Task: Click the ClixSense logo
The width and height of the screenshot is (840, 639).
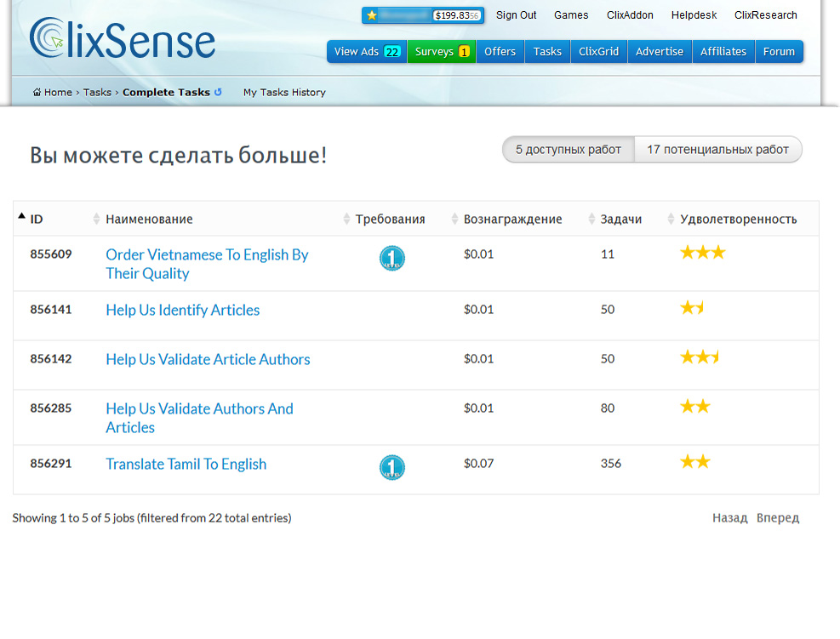Action: 123,38
